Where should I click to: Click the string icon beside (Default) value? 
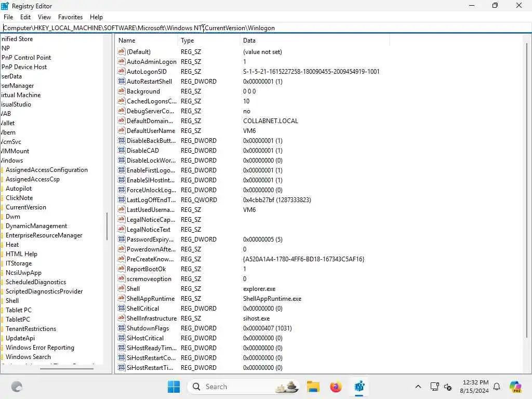(122, 51)
